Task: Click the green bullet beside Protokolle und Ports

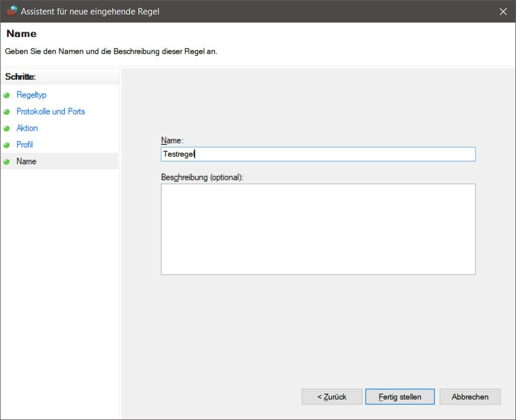Action: (7, 112)
